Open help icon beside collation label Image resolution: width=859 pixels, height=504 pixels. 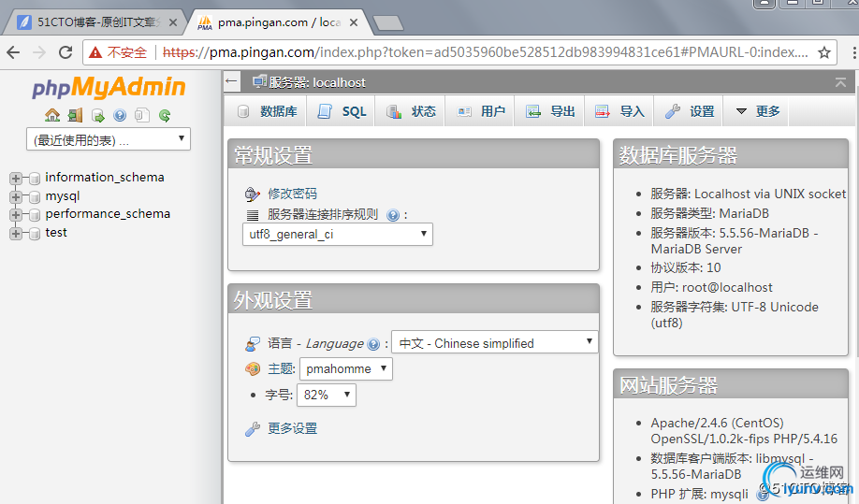coord(393,215)
